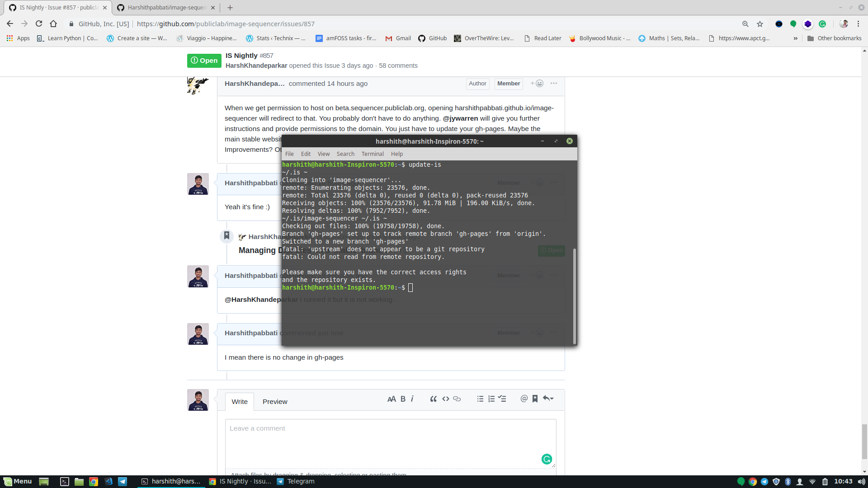Close the IS Nightly browser tab

point(105,8)
